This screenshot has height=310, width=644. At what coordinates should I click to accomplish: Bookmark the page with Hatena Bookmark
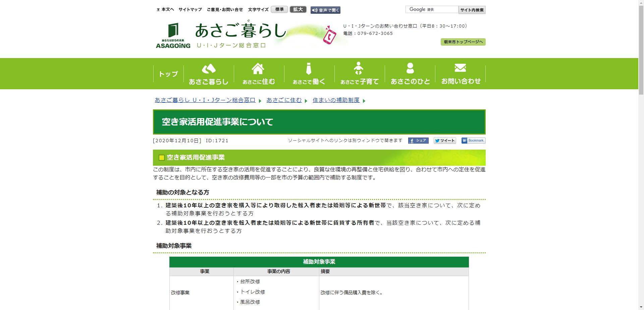(x=473, y=141)
